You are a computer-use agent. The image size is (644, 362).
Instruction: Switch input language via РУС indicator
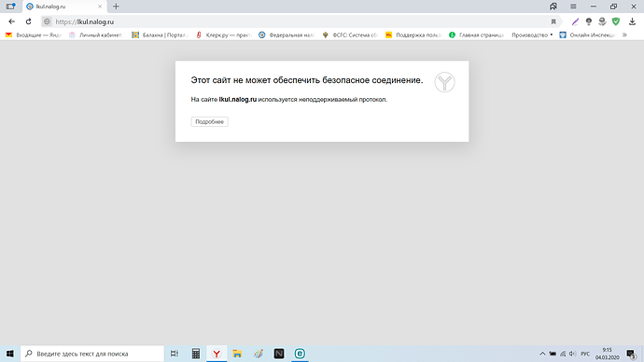point(585,354)
